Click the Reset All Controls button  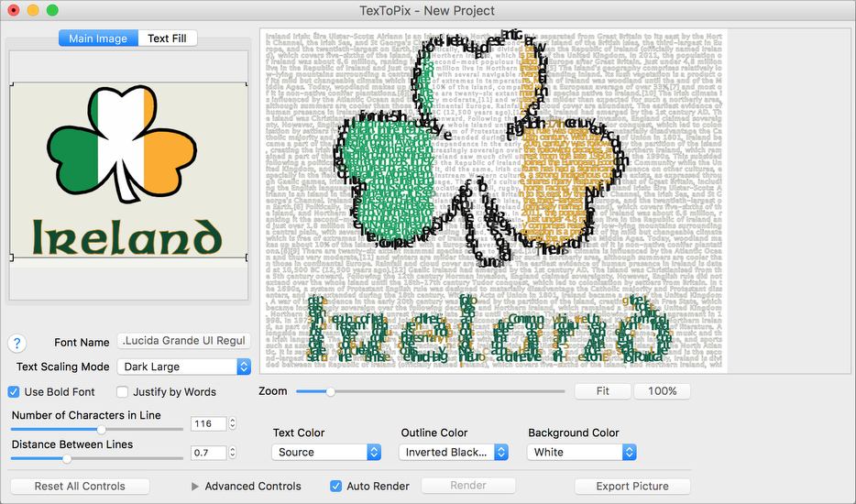coord(80,486)
